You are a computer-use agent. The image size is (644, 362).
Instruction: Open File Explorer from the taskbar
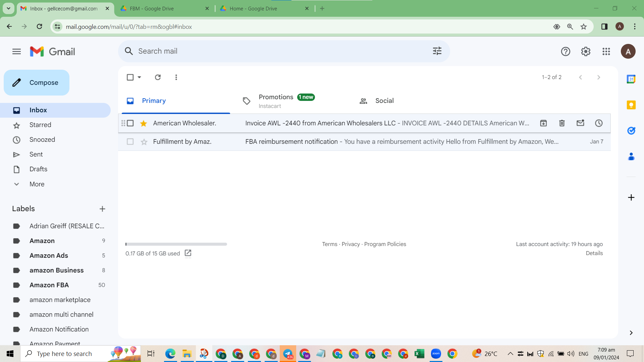(186, 354)
